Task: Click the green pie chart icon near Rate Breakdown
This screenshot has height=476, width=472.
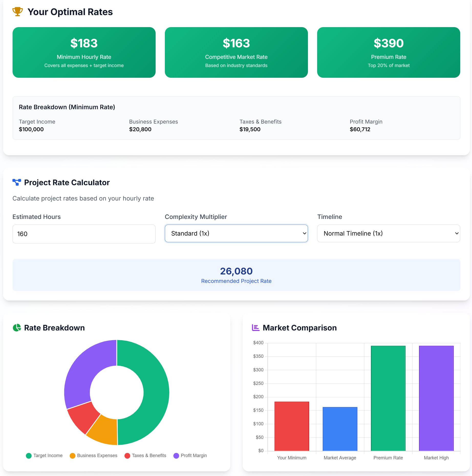Action: [x=17, y=328]
